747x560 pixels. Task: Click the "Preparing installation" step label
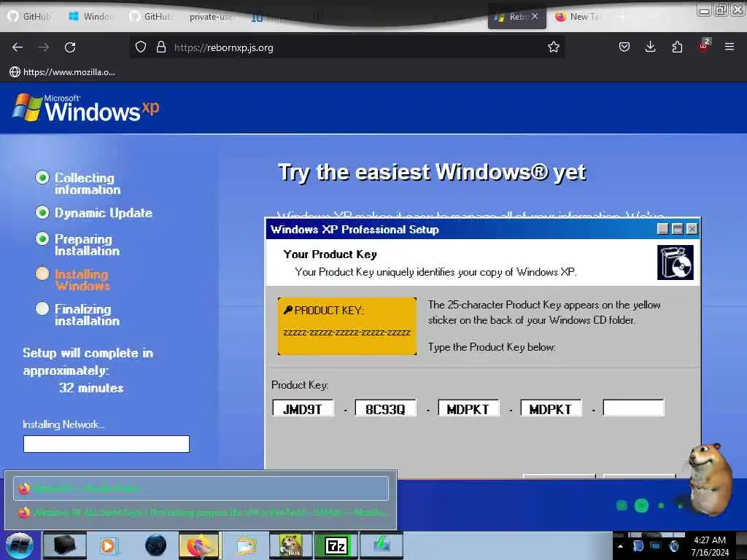click(x=88, y=245)
